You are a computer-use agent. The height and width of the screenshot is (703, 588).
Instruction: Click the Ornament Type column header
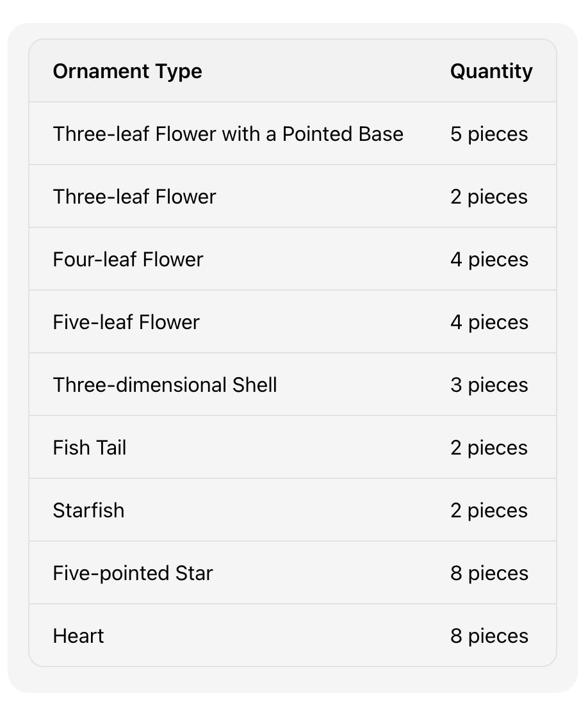(x=127, y=71)
